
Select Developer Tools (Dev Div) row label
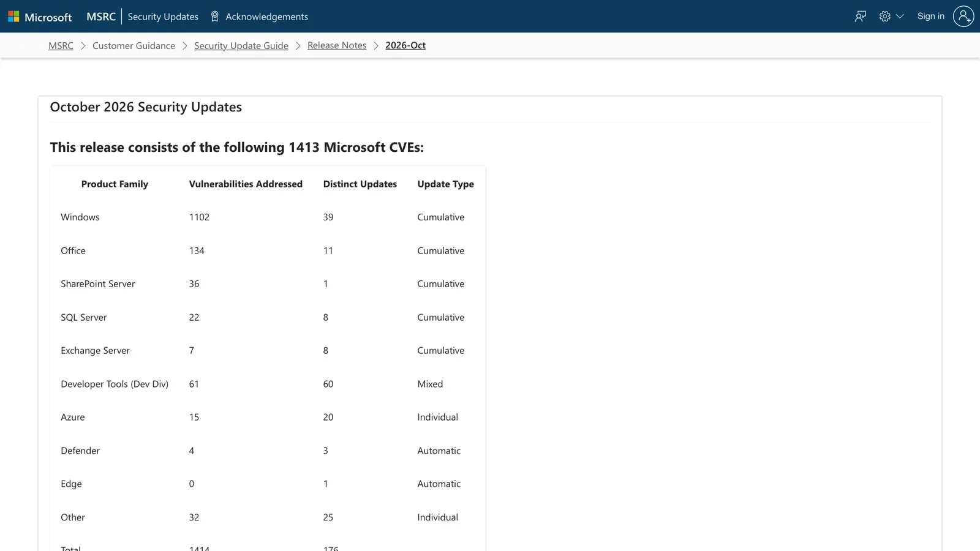click(115, 384)
